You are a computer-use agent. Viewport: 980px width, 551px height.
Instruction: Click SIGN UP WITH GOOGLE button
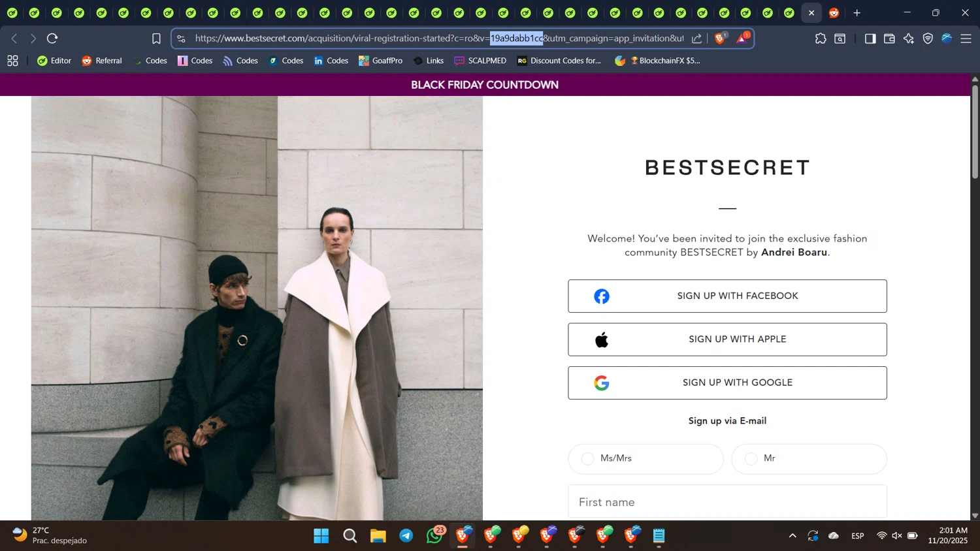[x=727, y=383]
